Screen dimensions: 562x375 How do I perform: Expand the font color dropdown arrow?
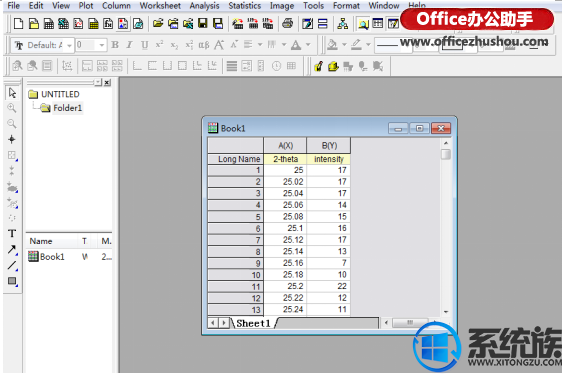pyautogui.click(x=308, y=45)
